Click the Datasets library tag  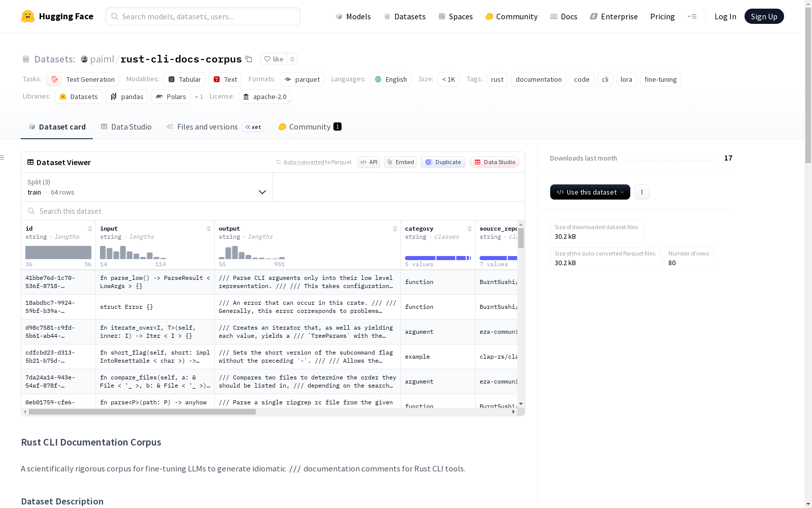(79, 97)
